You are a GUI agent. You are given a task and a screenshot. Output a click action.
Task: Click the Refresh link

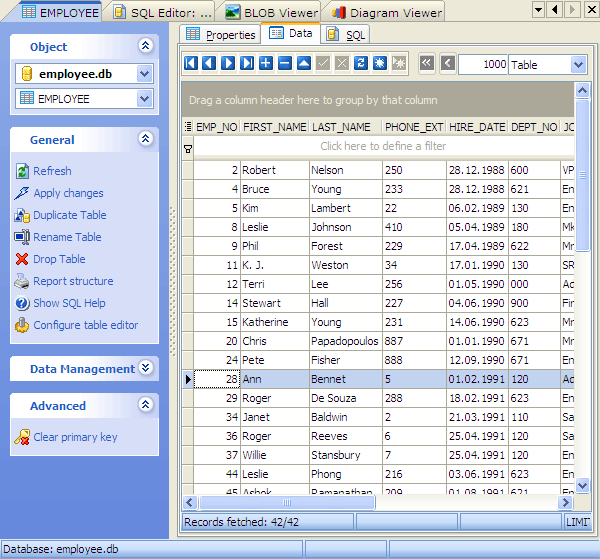(52, 171)
